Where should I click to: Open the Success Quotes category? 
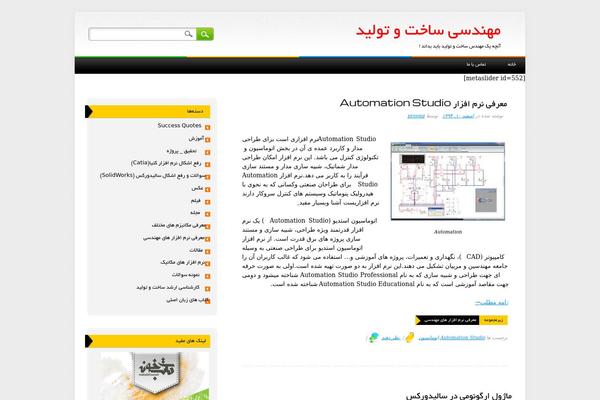click(179, 126)
